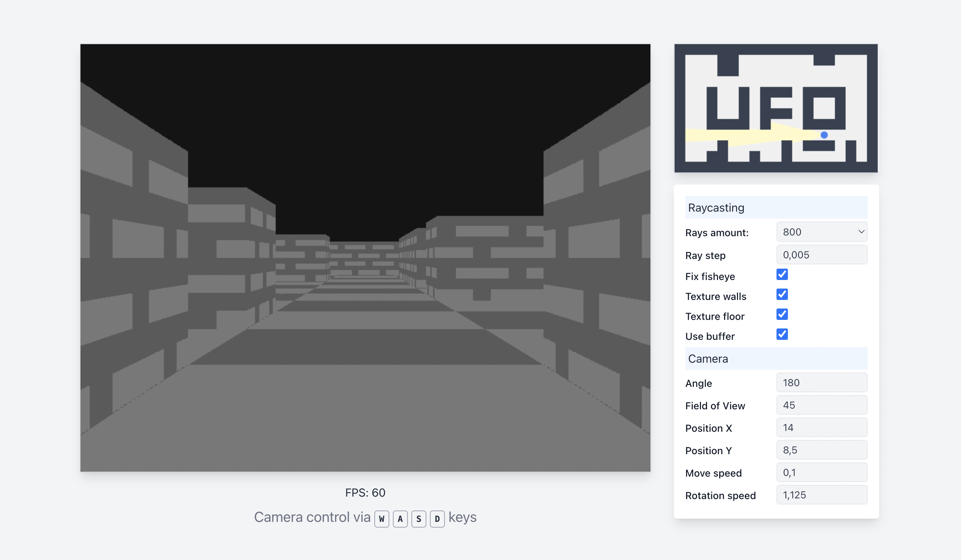Image resolution: width=961 pixels, height=560 pixels.
Task: Click the Position Y label
Action: pyautogui.click(x=708, y=451)
